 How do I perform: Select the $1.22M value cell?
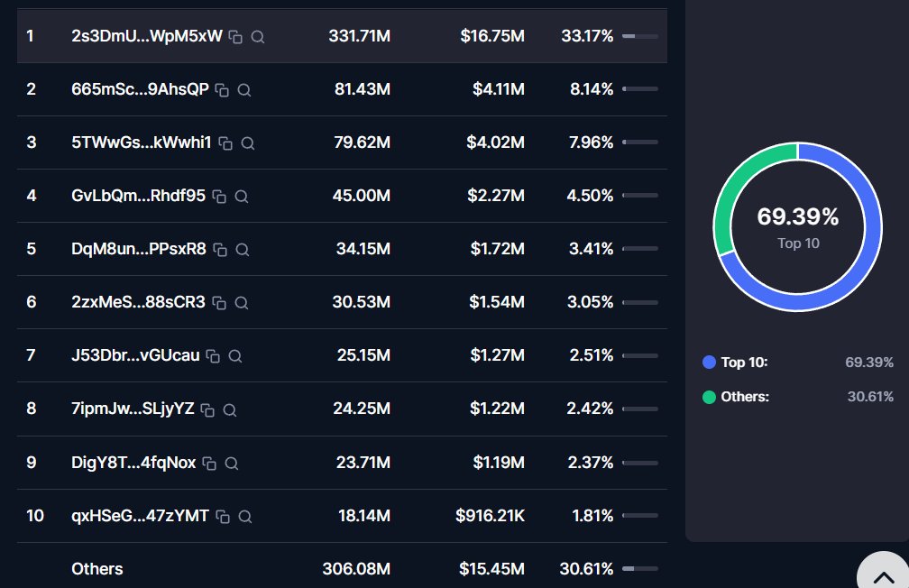(497, 409)
